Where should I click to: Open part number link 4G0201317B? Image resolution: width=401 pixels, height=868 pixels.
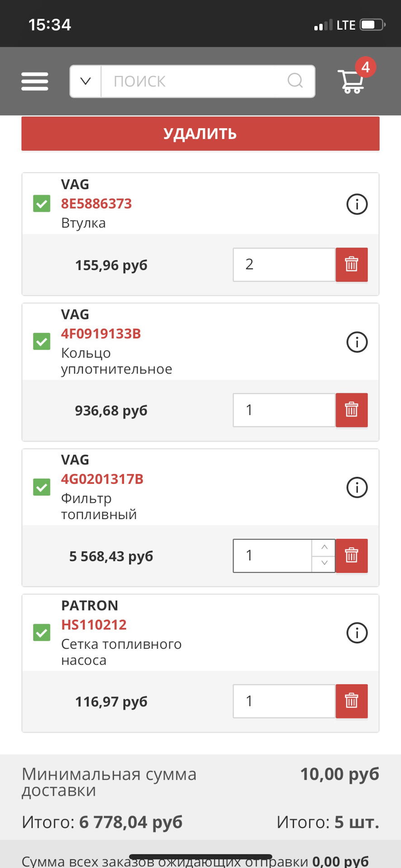(x=102, y=479)
